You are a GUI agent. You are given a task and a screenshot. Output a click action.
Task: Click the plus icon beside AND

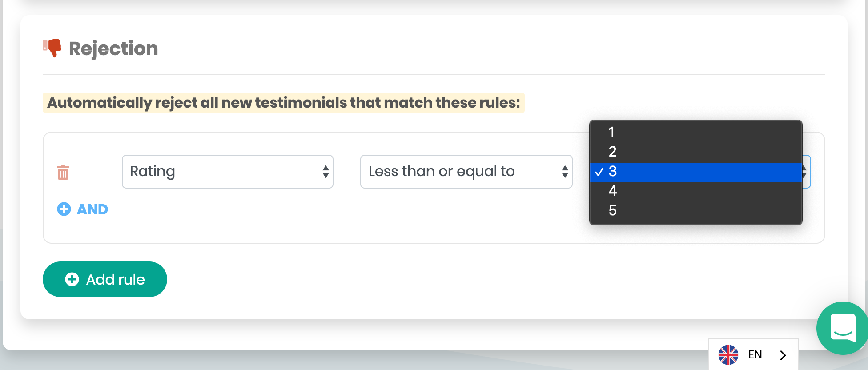[64, 209]
